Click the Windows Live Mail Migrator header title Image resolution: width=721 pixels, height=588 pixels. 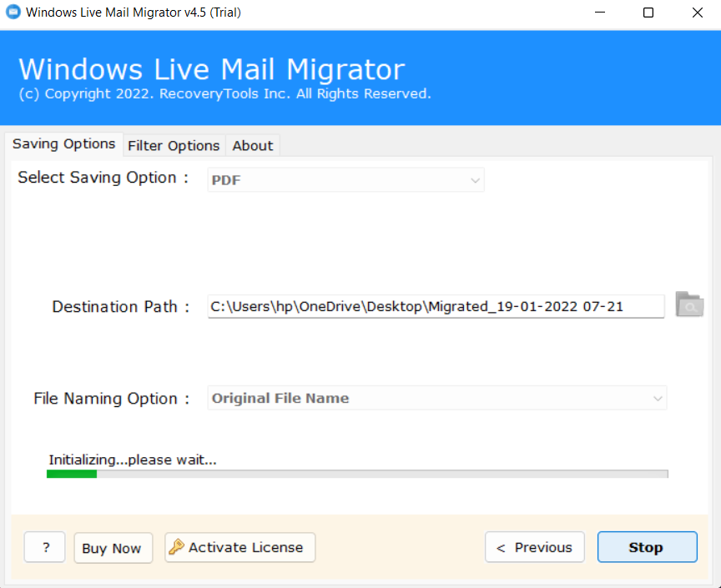click(x=211, y=69)
